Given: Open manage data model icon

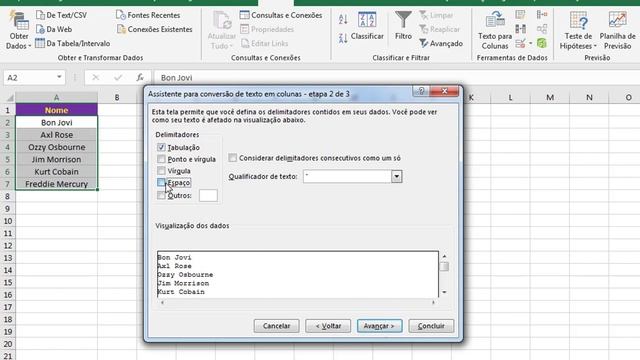Looking at the screenshot, I should click(542, 43).
